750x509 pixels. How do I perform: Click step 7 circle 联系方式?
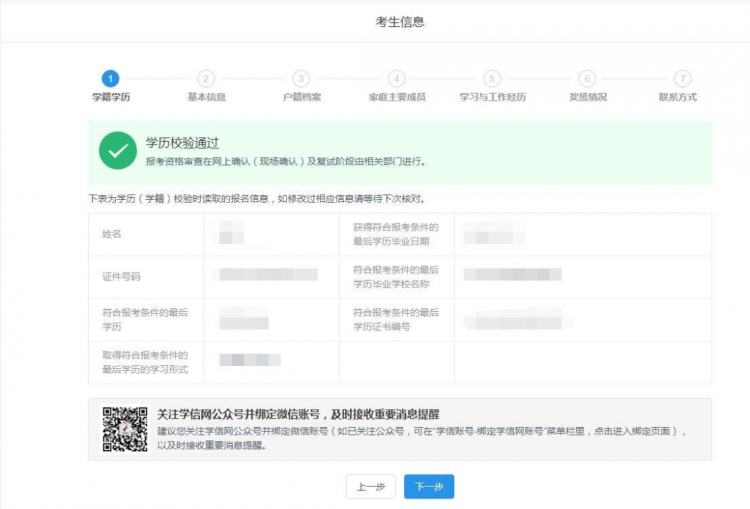pyautogui.click(x=683, y=78)
